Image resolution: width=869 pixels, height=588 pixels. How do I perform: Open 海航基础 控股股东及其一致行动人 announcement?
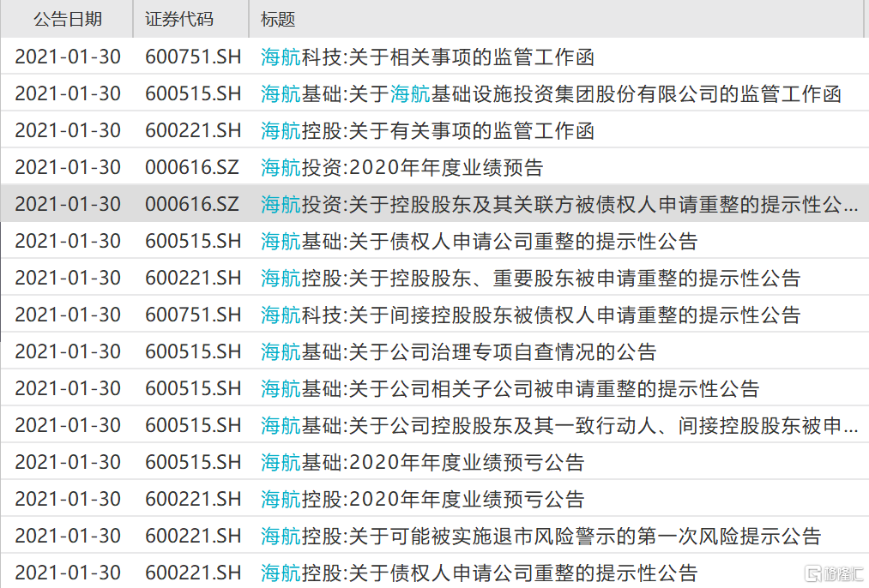pyautogui.click(x=559, y=425)
